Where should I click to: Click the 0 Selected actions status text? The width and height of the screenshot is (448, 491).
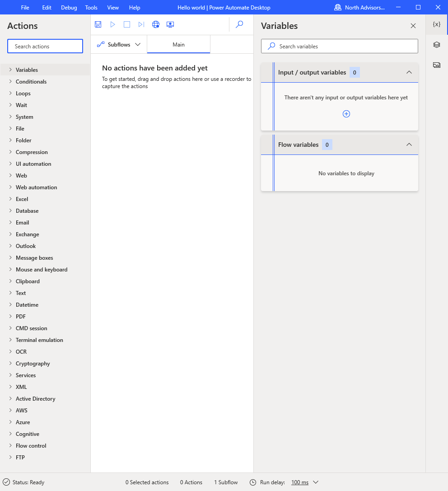[x=147, y=482]
